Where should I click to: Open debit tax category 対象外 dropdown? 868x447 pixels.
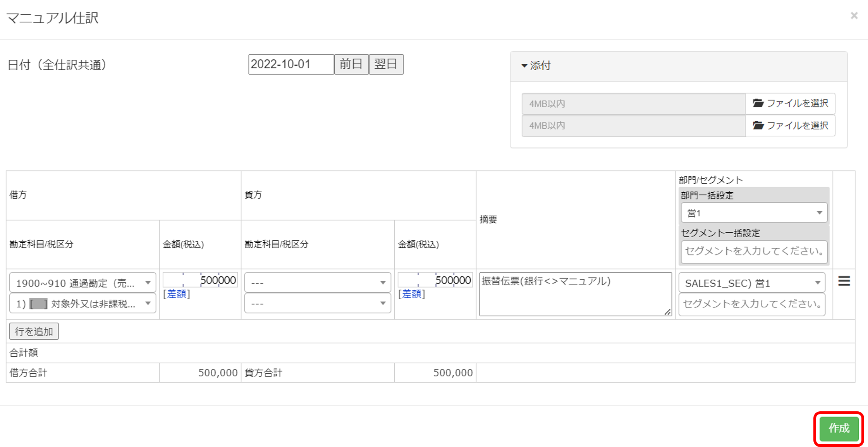(x=83, y=304)
